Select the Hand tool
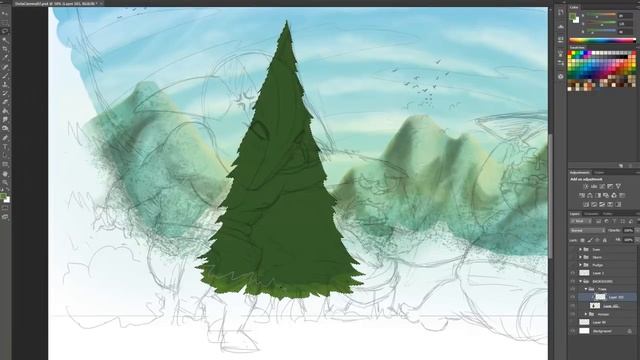 [5, 173]
